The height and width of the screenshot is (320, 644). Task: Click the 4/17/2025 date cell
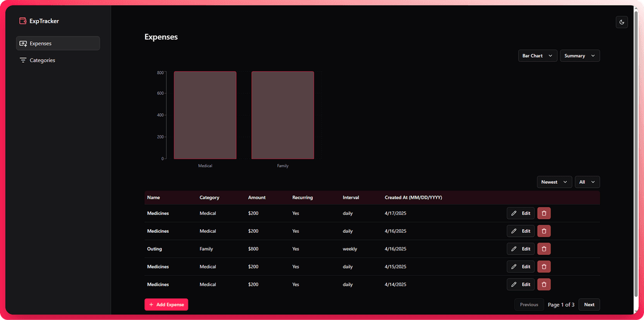(x=395, y=213)
